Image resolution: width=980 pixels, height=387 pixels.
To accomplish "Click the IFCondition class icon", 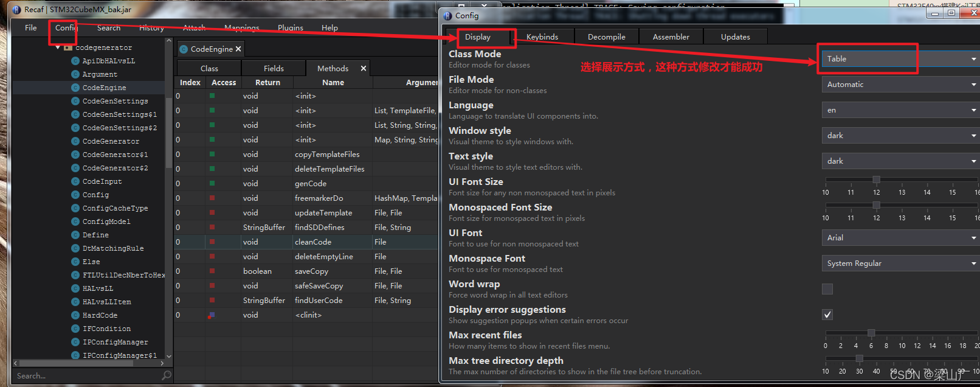I will (x=75, y=329).
